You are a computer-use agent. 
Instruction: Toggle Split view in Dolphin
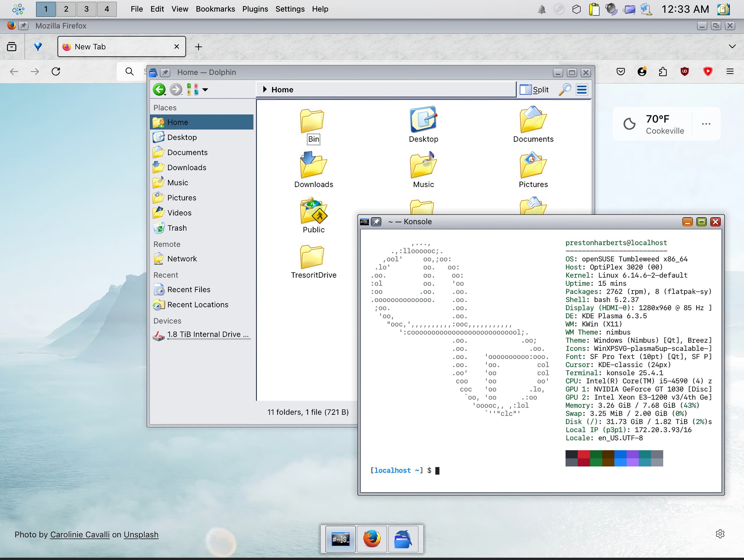[x=534, y=89]
